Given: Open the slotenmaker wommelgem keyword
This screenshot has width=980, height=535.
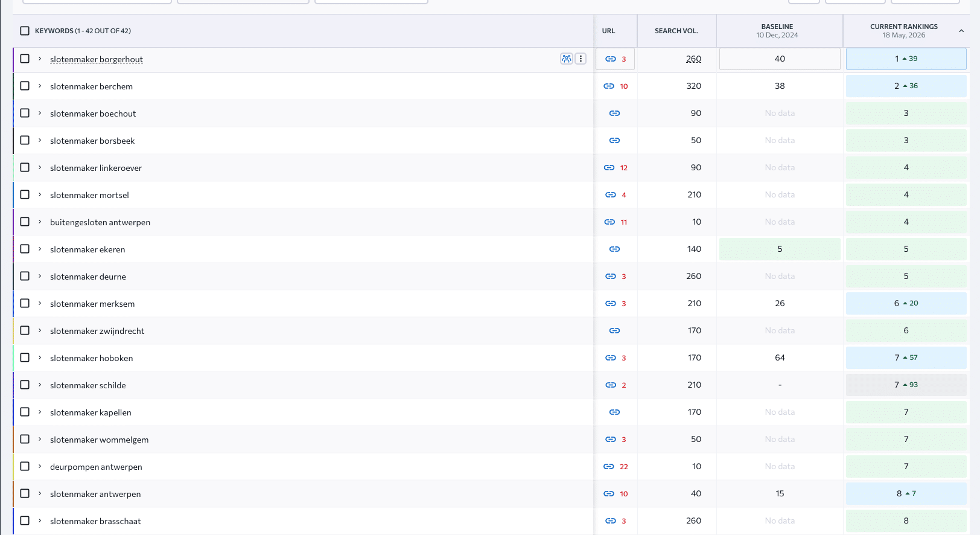Looking at the screenshot, I should click(x=99, y=440).
